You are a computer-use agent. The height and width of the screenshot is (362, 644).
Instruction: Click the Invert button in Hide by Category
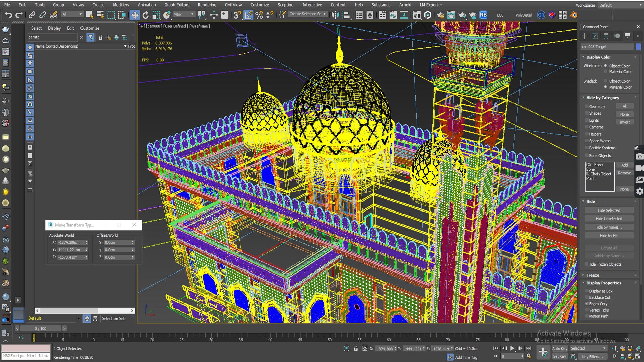(x=624, y=122)
